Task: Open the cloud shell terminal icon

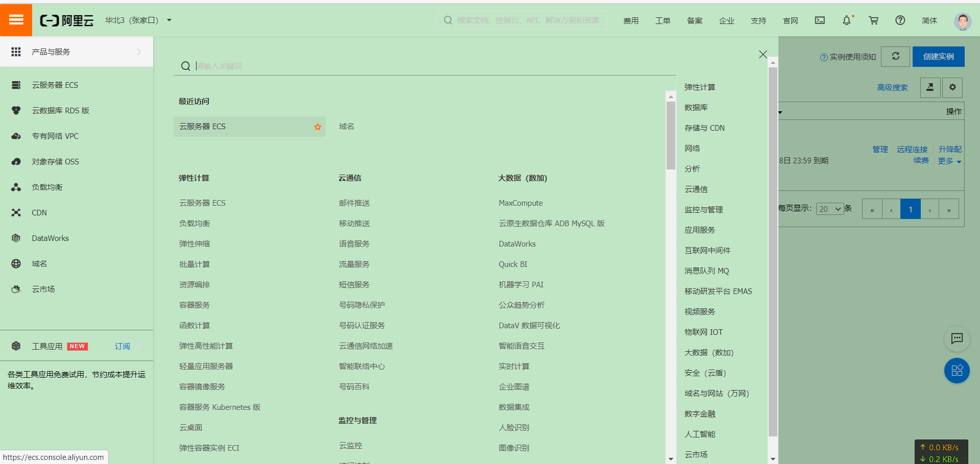Action: pos(820,20)
